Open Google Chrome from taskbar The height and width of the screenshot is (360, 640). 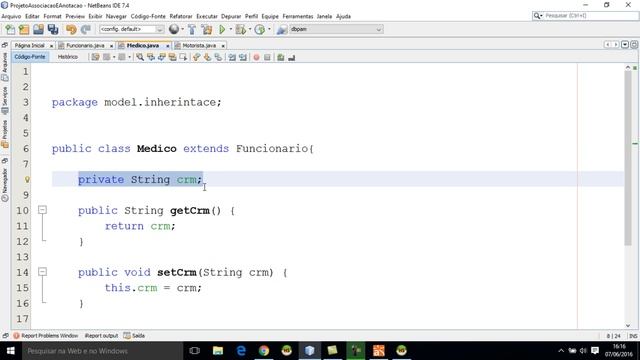tap(264, 351)
